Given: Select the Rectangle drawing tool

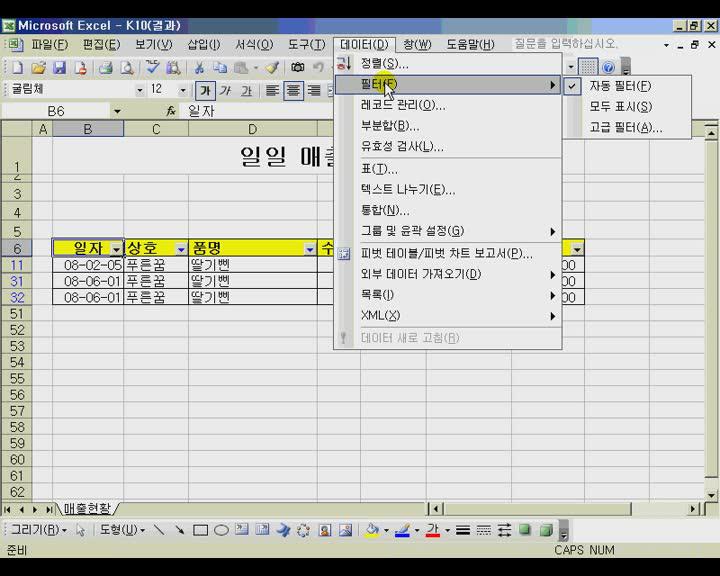Looking at the screenshot, I should click(200, 530).
